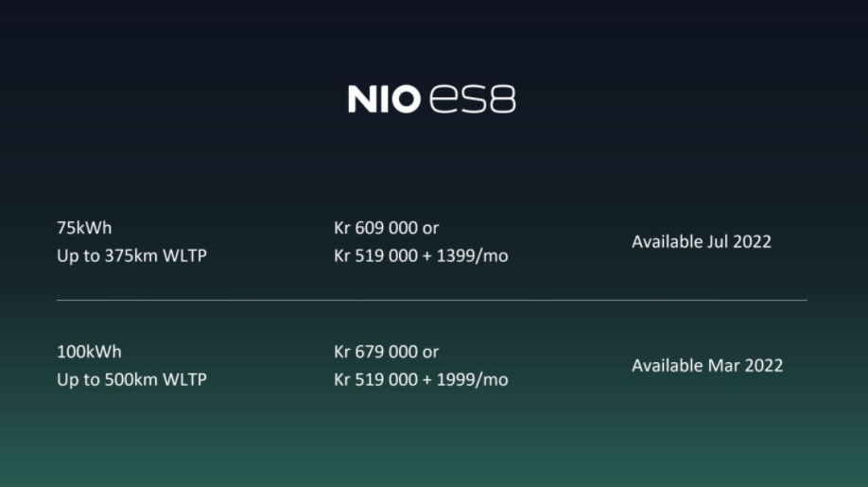Screen dimensions: 868x487
Task: Click the 'Kr 519 000 + 1999/mo' line
Action: (x=421, y=380)
